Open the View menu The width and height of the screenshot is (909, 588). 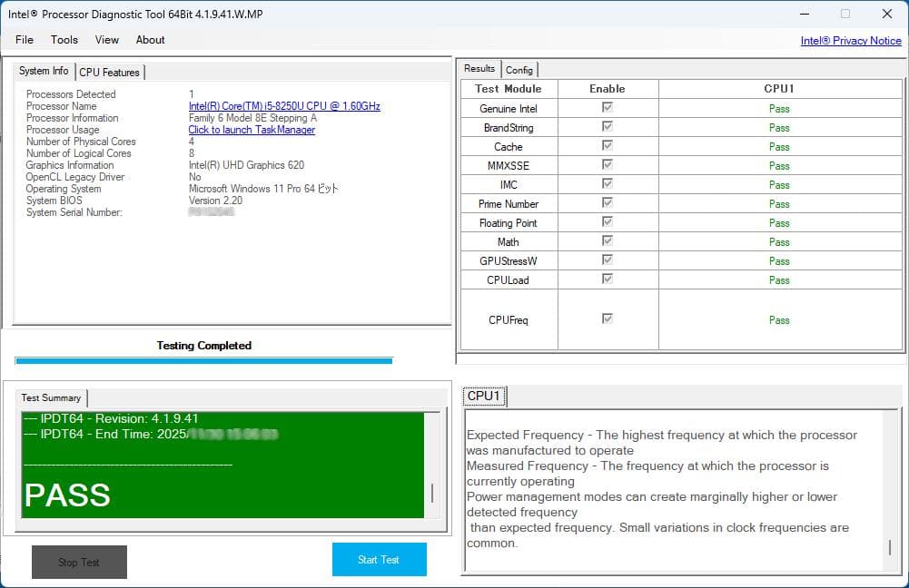(x=107, y=40)
